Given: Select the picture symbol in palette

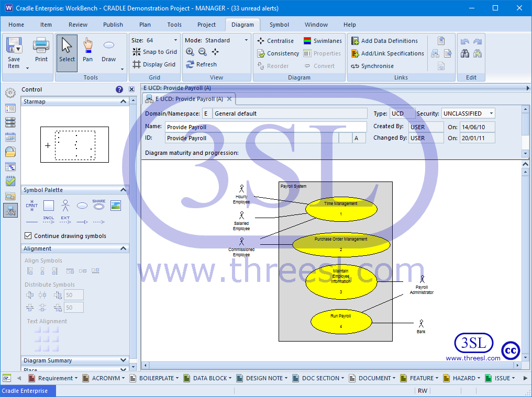Looking at the screenshot, I should 116,206.
